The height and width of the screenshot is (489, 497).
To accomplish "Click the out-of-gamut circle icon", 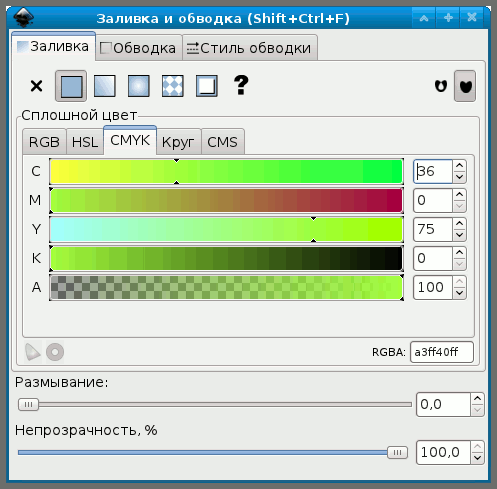I will [55, 352].
